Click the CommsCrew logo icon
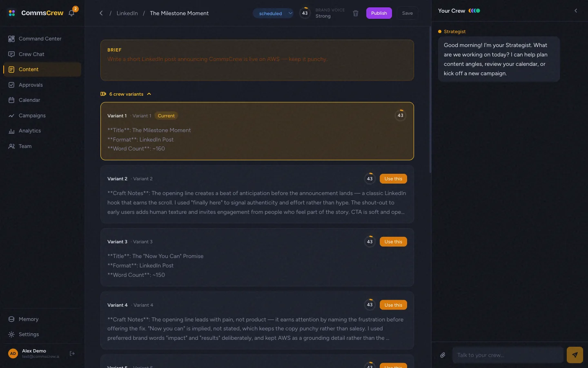The image size is (588, 368). [x=12, y=13]
